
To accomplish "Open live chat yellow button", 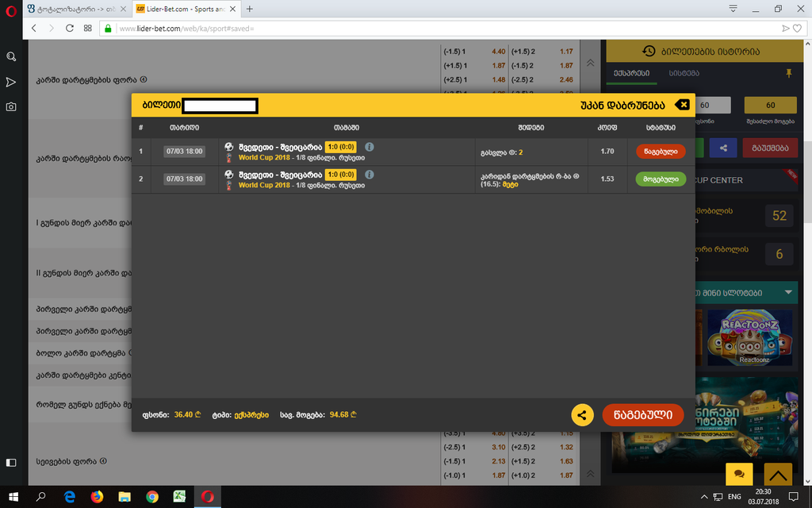I will point(739,474).
